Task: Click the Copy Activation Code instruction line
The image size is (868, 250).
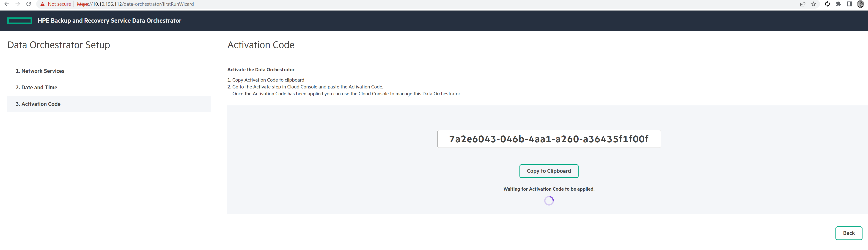Action: [266, 80]
